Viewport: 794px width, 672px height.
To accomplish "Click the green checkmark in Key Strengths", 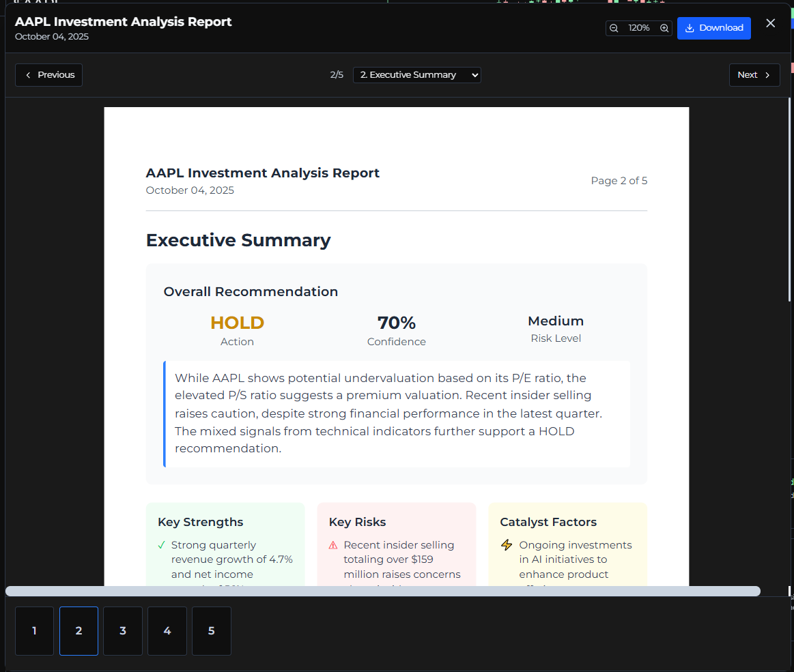I will tap(161, 544).
